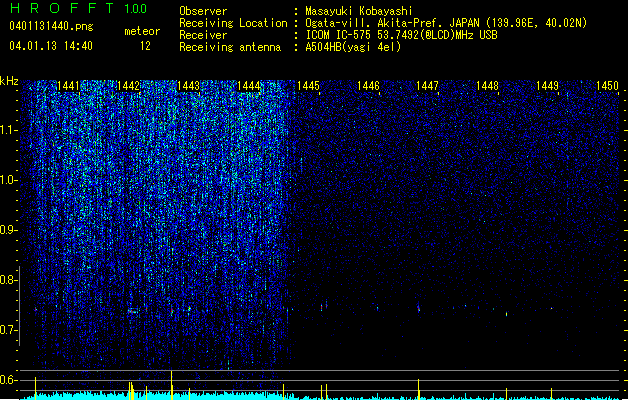
Task: Click the "Receiver" field label
Action: 203,35
